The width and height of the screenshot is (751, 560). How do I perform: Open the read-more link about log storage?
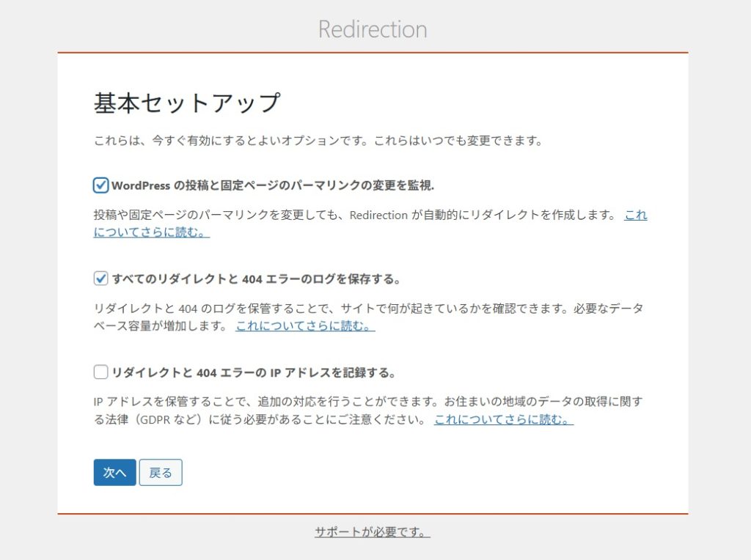pyautogui.click(x=305, y=326)
